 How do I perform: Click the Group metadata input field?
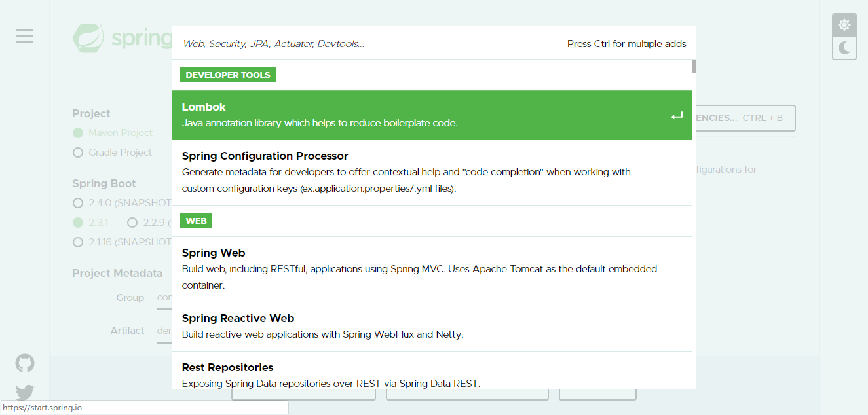(164, 298)
